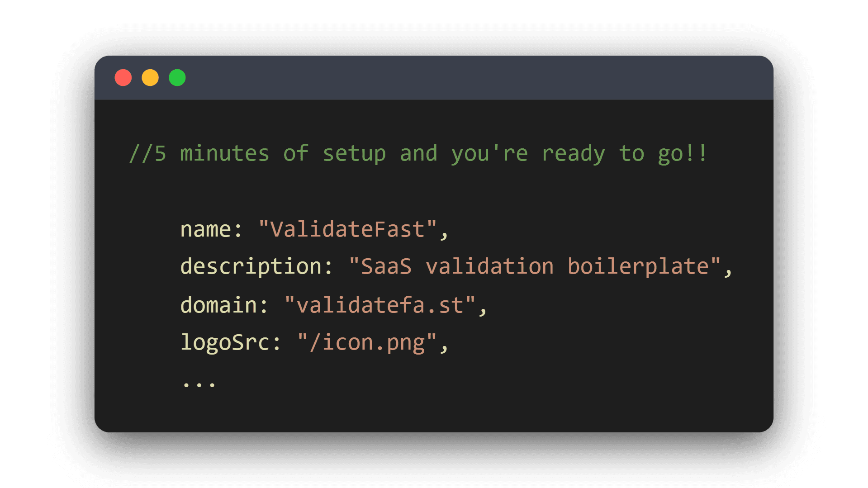Click the "name" property key
Viewport: 868px width, 488px height.
pyautogui.click(x=206, y=229)
